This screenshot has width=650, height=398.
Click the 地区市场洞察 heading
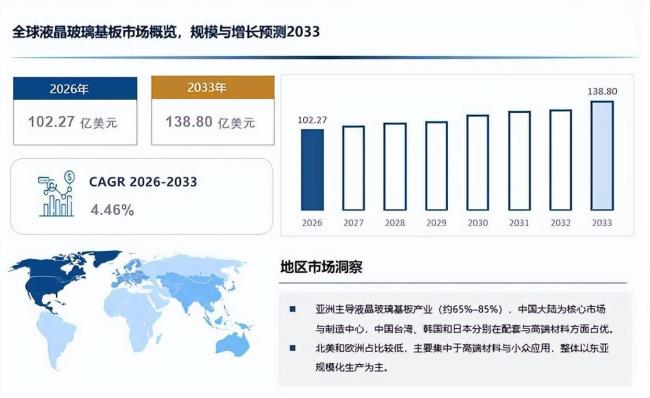[x=321, y=267]
